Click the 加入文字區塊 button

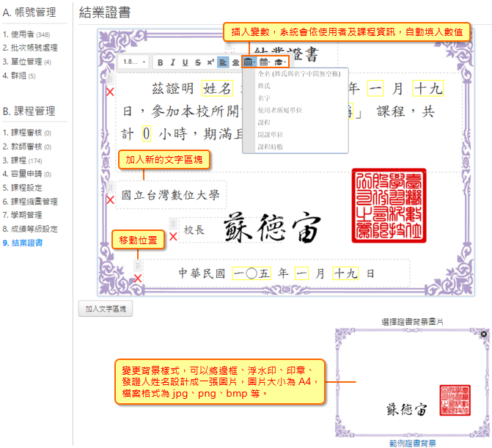pos(106,309)
